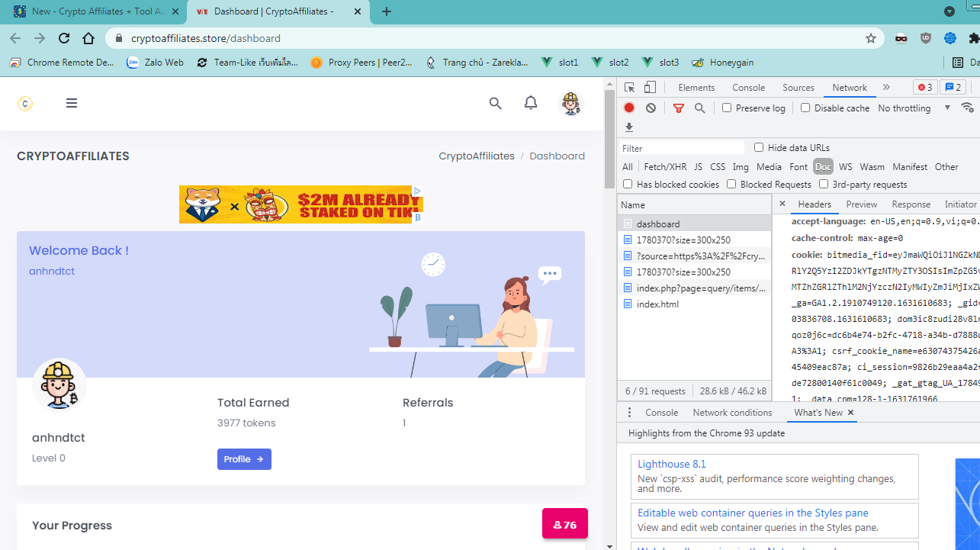Open the Chrome tab search dropdown
Viewport: 980px width, 550px height.
(949, 11)
